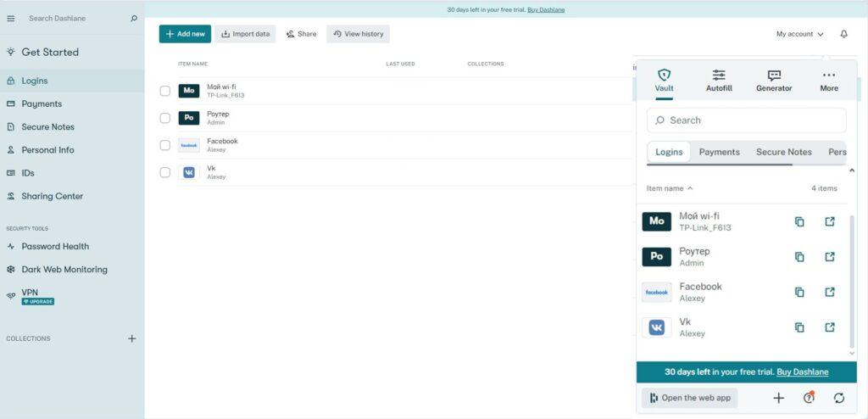This screenshot has height=419, width=868.
Task: Click the Add new button
Action: click(x=185, y=34)
